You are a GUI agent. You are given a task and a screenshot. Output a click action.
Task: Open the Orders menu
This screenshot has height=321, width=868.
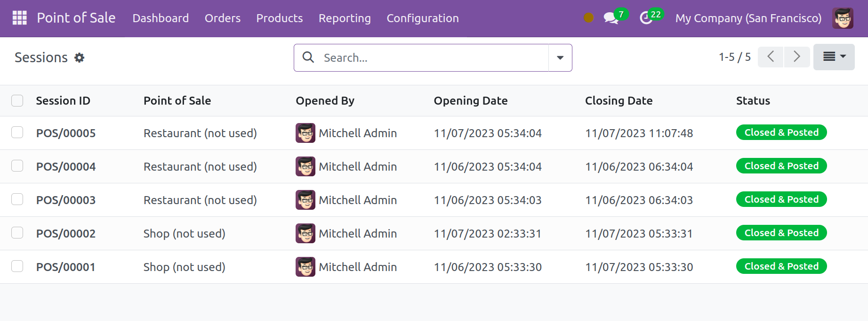(x=222, y=18)
